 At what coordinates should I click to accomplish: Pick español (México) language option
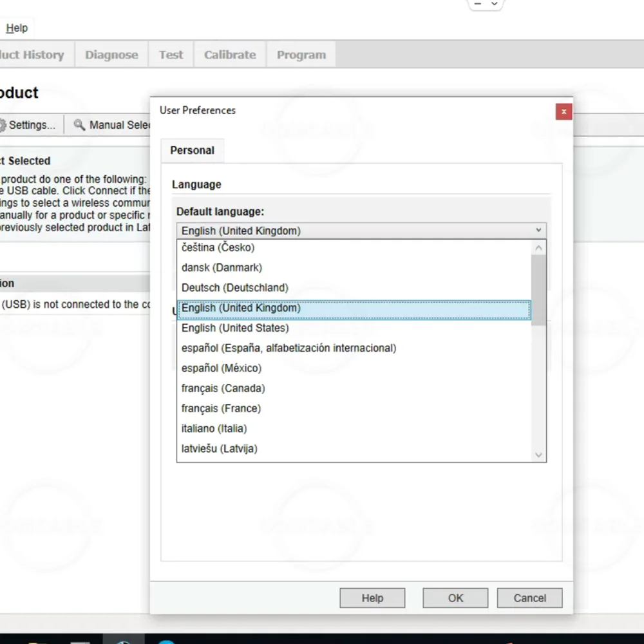point(354,368)
